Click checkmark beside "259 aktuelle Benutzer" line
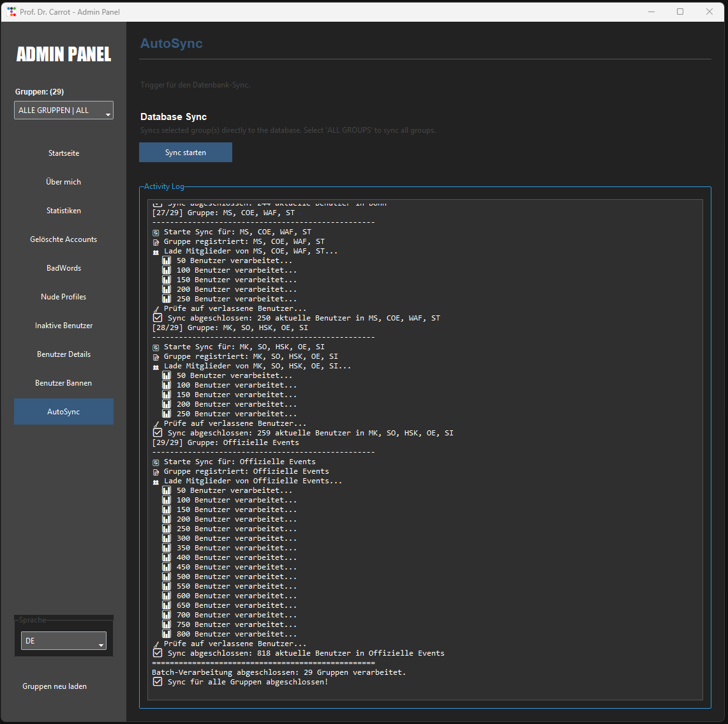This screenshot has width=728, height=724. pyautogui.click(x=158, y=433)
